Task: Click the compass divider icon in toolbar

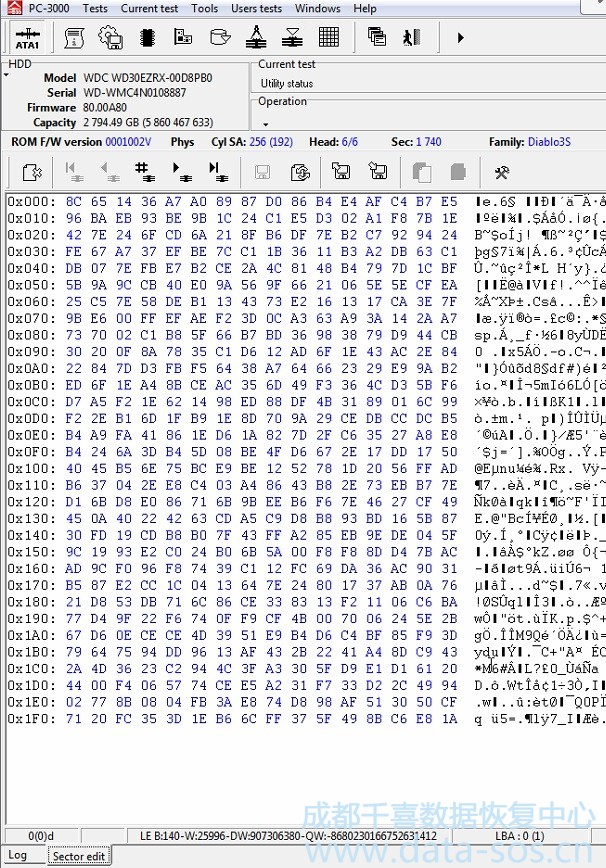Action: 256,38
